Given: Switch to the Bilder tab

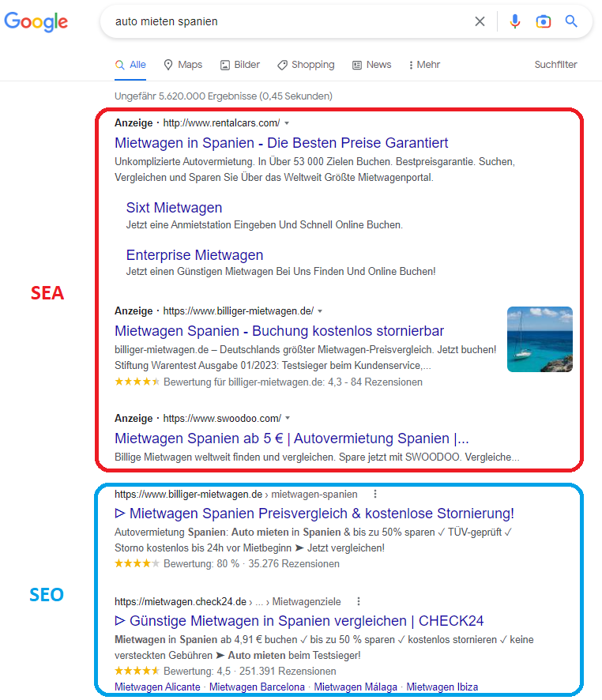Looking at the screenshot, I should tap(240, 65).
